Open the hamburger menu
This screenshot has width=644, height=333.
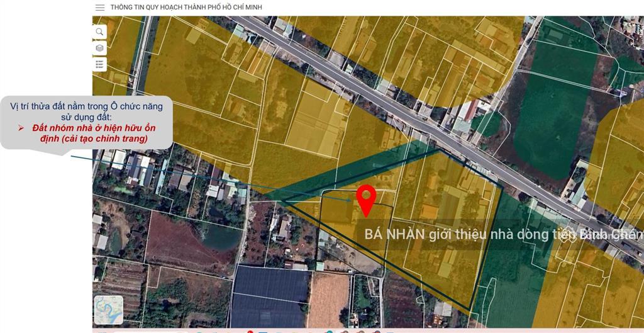click(100, 8)
